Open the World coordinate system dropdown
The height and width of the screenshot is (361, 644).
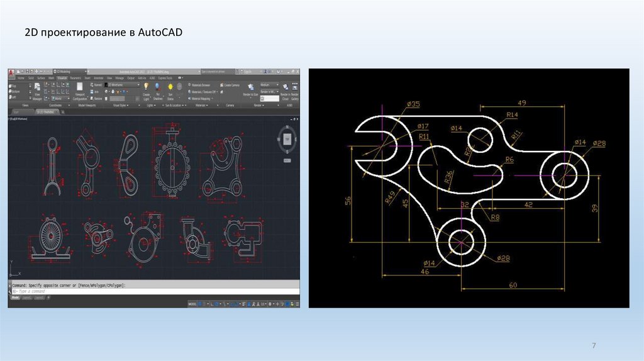(60, 99)
